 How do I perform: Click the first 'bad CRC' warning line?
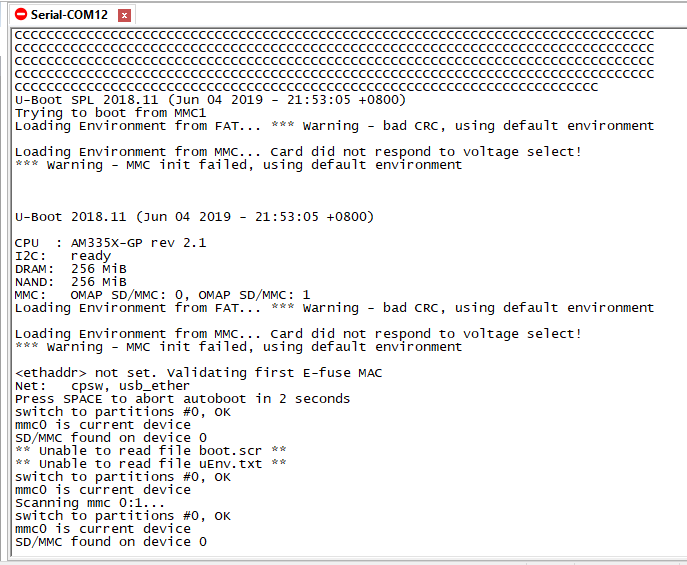click(x=334, y=126)
